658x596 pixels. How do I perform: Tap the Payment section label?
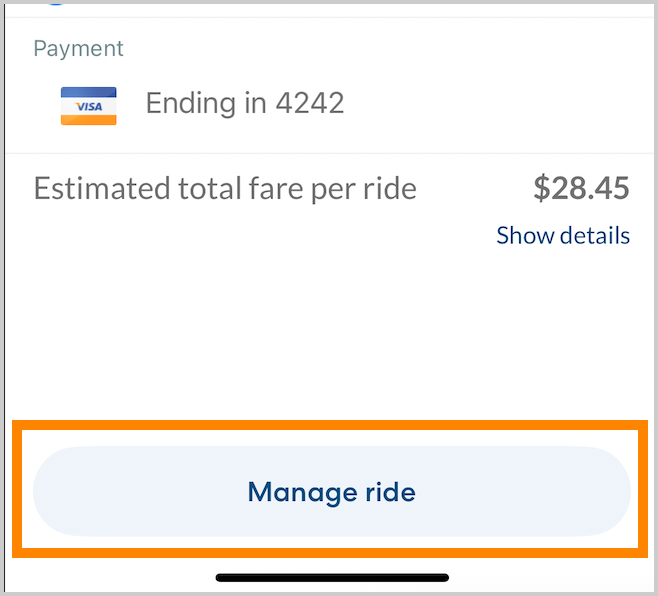coord(78,48)
